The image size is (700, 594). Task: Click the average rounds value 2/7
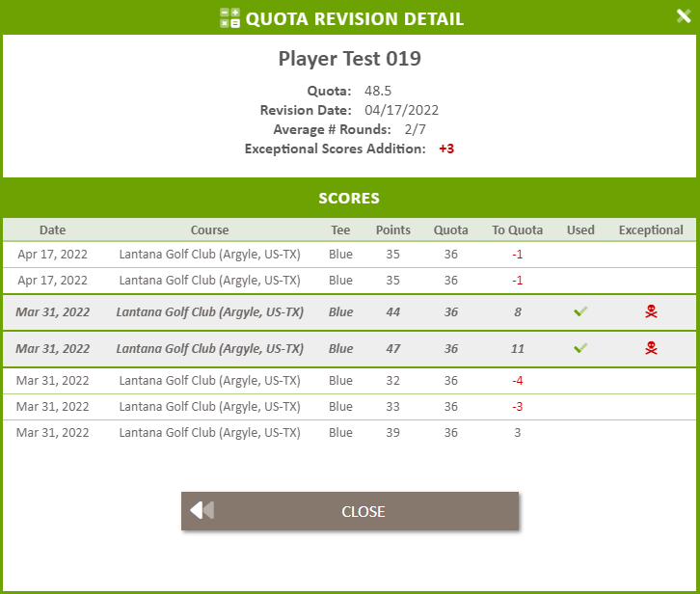pos(416,129)
